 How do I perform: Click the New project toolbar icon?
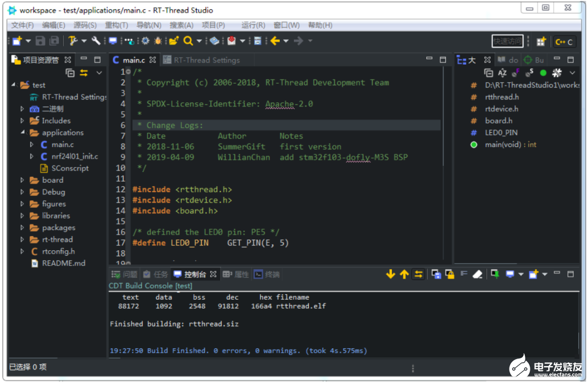17,41
